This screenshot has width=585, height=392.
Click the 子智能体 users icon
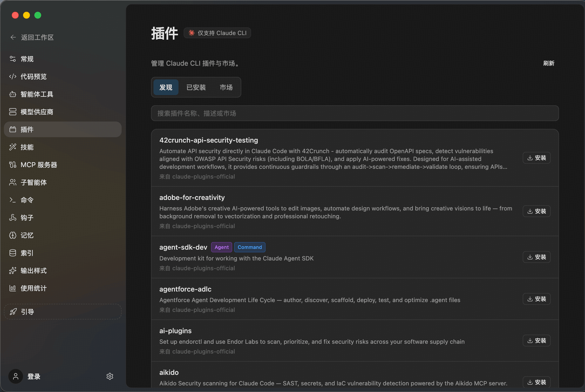(13, 183)
